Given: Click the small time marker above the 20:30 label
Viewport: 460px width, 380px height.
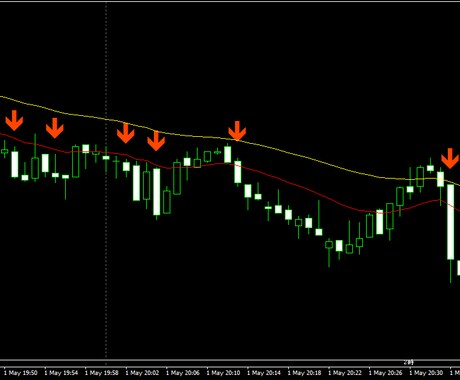Looking at the screenshot, I should click(x=408, y=362).
